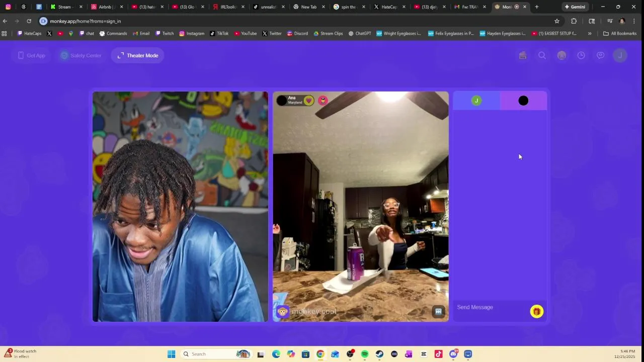This screenshot has height=362, width=644.
Task: Select the black avatar chat tab
Action: 523,101
